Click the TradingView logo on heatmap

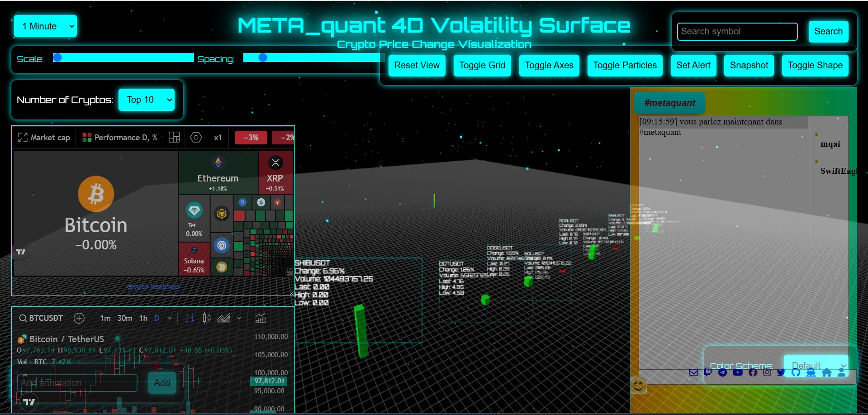[21, 252]
